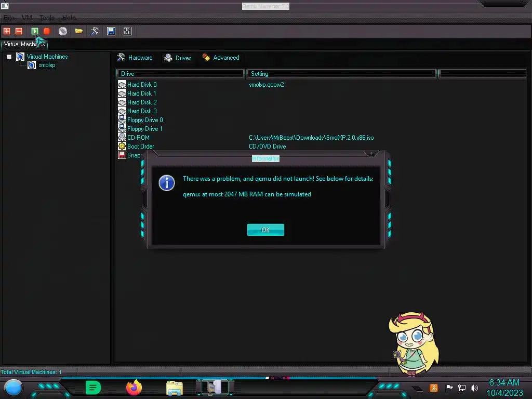The width and height of the screenshot is (532, 399).
Task: Select the Virtual Machines side tab
Action: tap(24, 44)
